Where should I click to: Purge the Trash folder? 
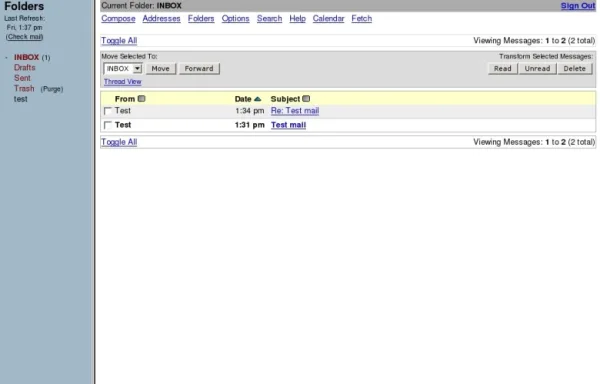click(x=52, y=89)
